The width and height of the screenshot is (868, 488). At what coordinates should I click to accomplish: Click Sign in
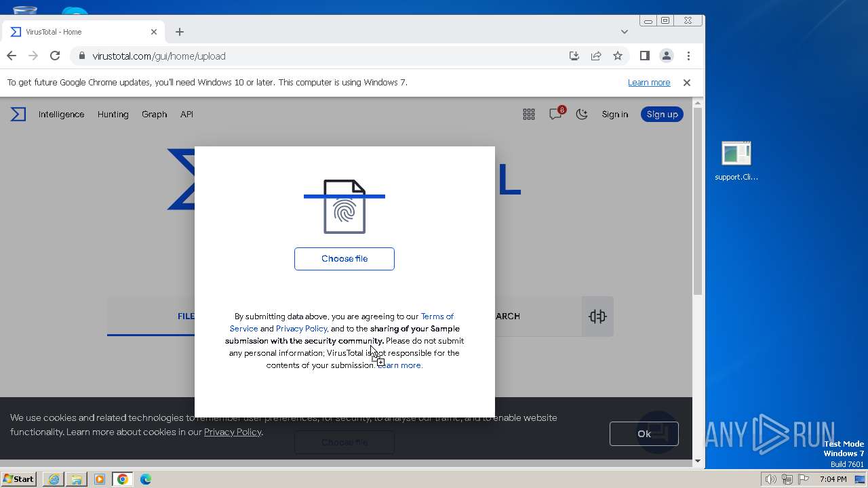coord(615,115)
